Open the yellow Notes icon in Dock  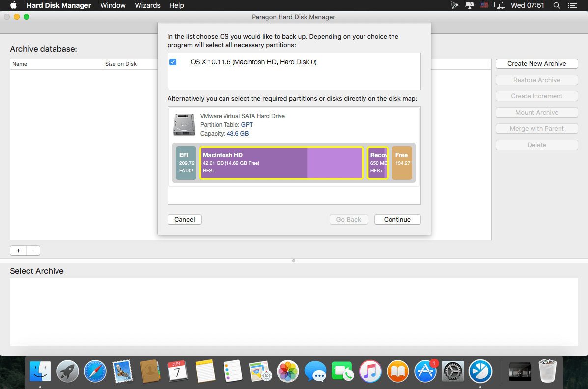click(x=205, y=371)
